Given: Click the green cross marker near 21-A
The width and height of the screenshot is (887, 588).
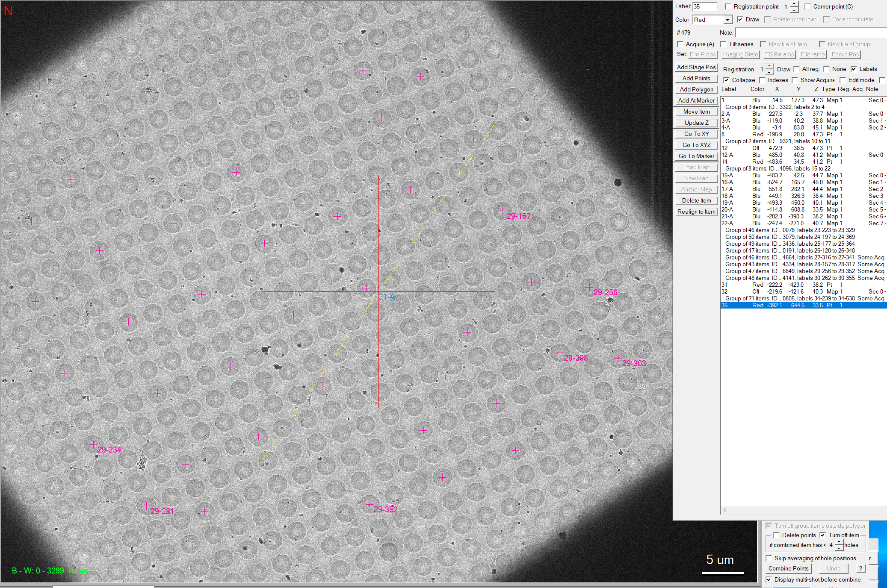Looking at the screenshot, I should coord(399,304).
